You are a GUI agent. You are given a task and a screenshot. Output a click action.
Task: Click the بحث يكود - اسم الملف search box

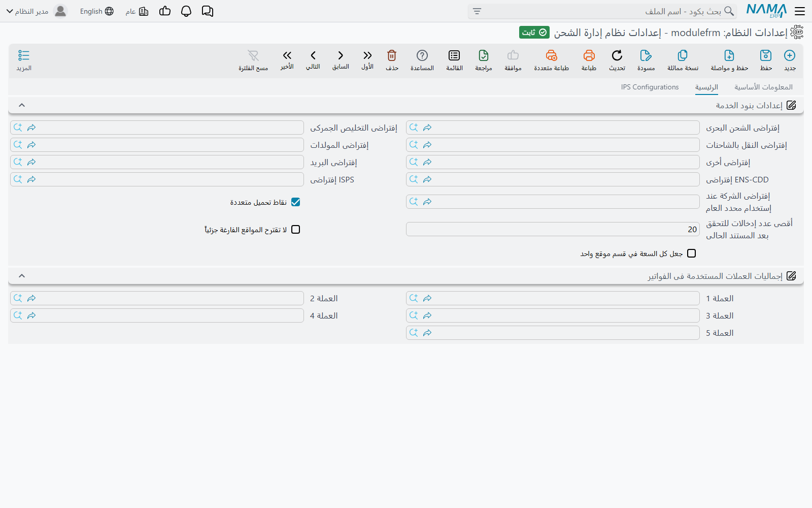click(x=602, y=11)
